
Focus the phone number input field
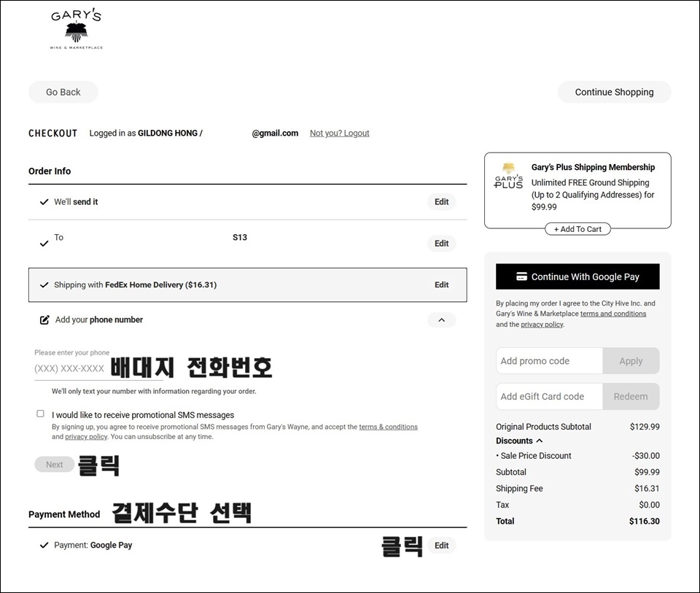click(x=98, y=368)
